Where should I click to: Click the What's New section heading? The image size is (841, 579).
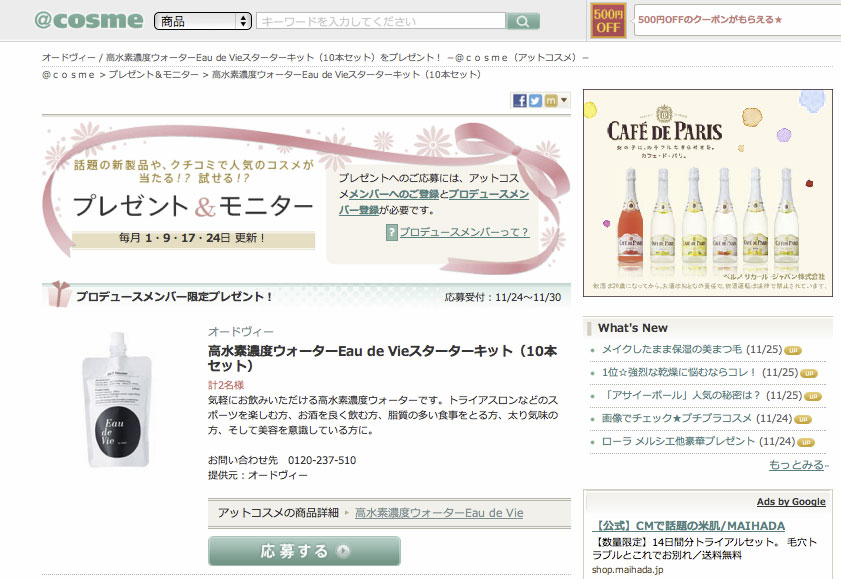pyautogui.click(x=633, y=328)
